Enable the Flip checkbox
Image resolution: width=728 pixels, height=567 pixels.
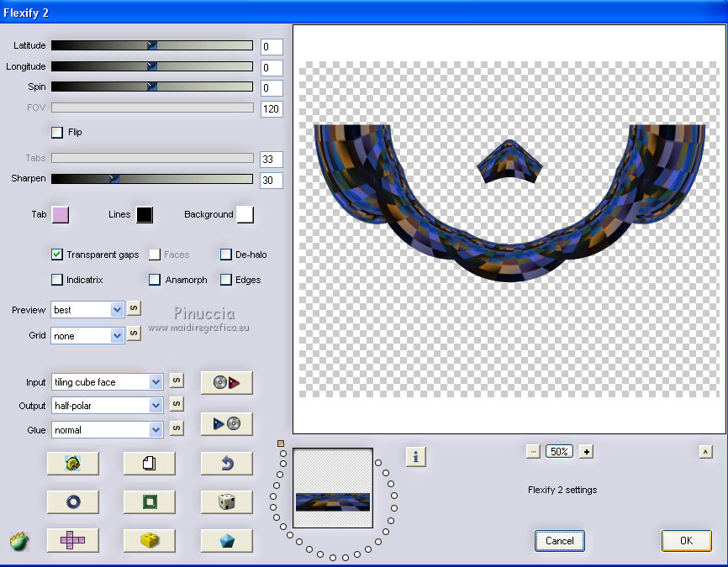point(57,132)
